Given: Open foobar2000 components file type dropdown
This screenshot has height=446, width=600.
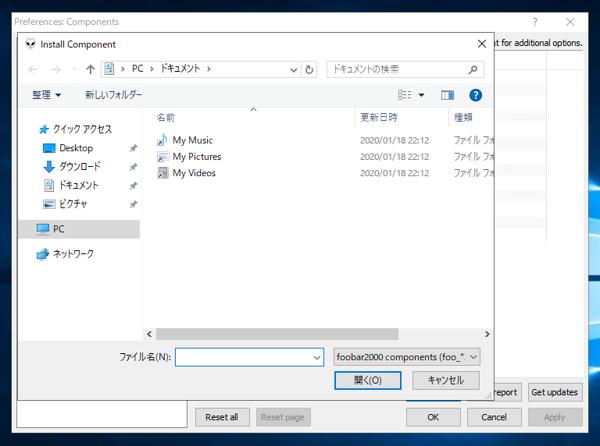Looking at the screenshot, I should (407, 357).
